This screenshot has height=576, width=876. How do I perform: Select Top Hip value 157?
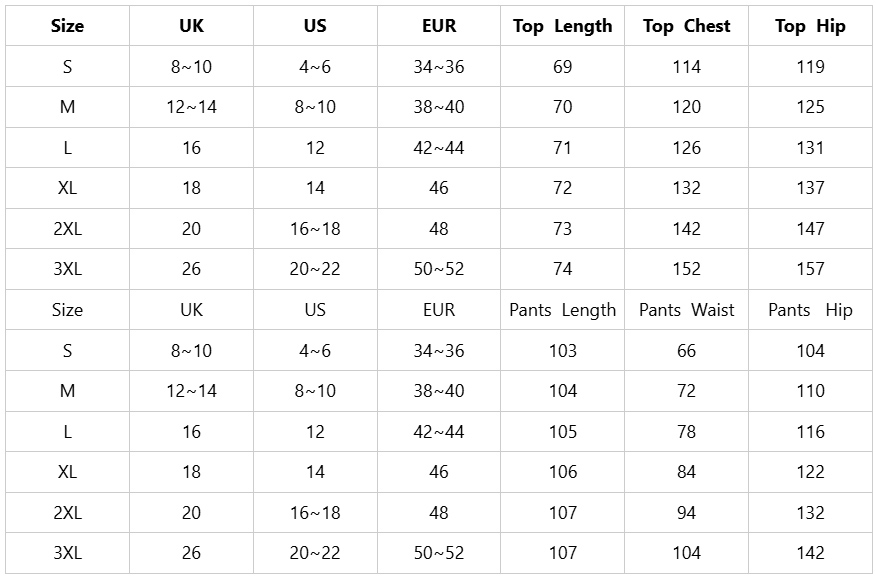click(810, 269)
